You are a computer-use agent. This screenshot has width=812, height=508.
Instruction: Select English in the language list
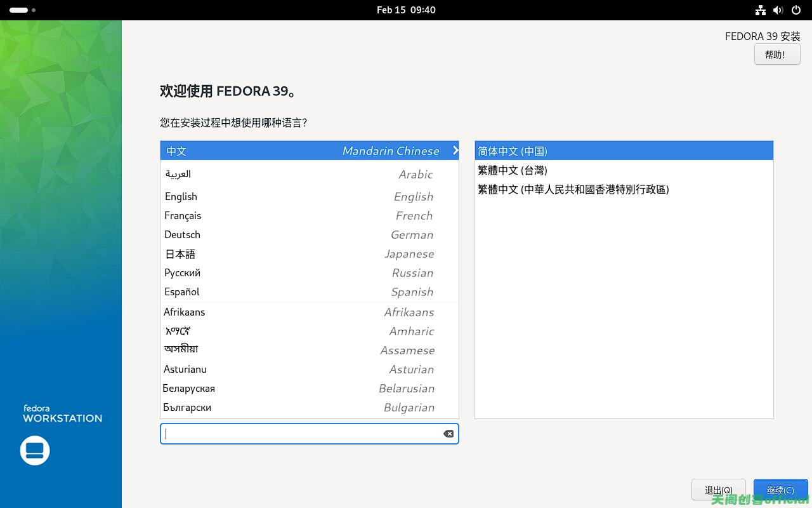click(x=299, y=197)
